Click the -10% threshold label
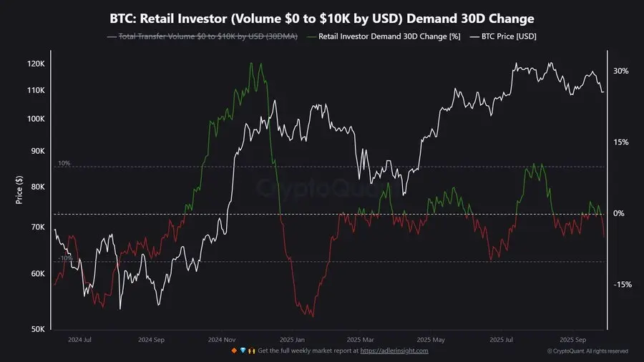The height and width of the screenshot is (362, 644). [x=65, y=258]
